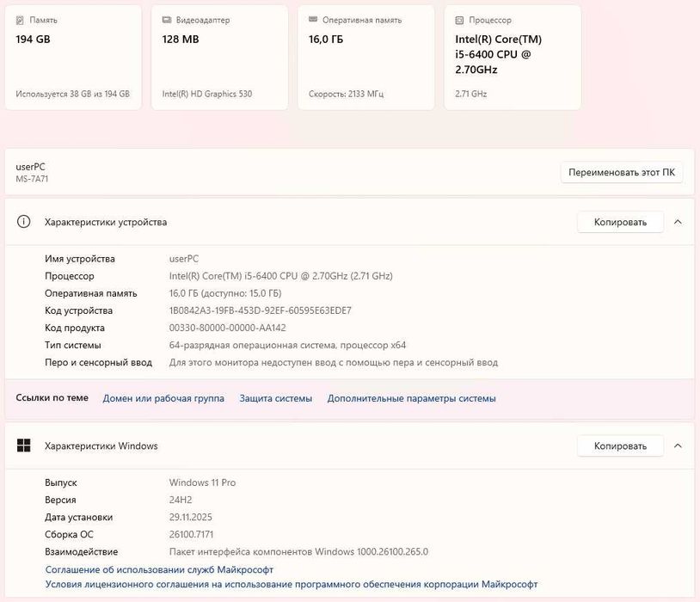Select the Имя устройства value userPC
Image resolution: width=700 pixels, height=602 pixels.
(x=184, y=259)
